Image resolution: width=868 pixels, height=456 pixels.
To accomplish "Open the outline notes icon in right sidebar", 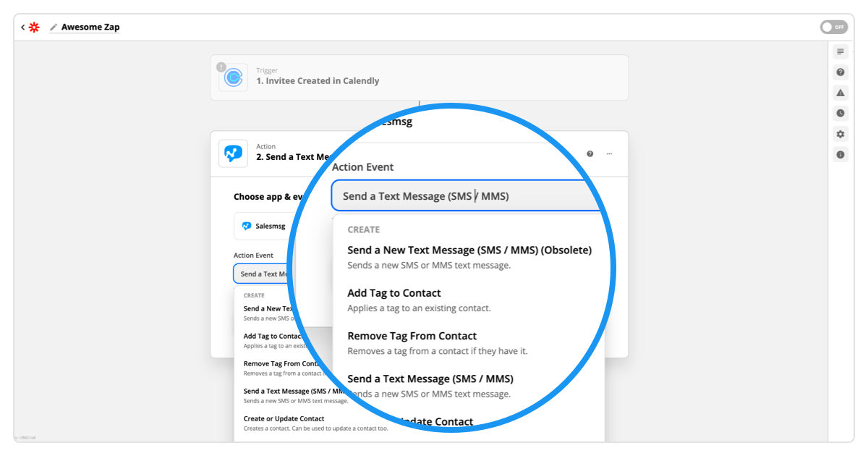I will pyautogui.click(x=840, y=51).
